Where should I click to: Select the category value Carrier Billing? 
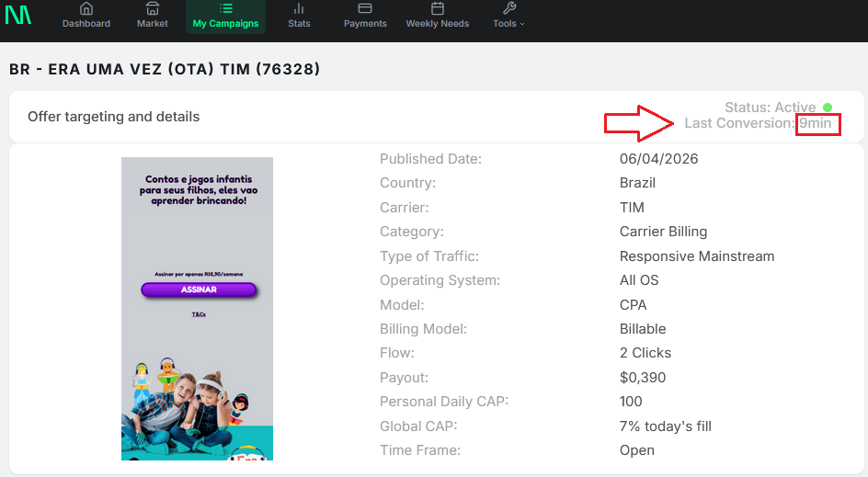pyautogui.click(x=663, y=232)
